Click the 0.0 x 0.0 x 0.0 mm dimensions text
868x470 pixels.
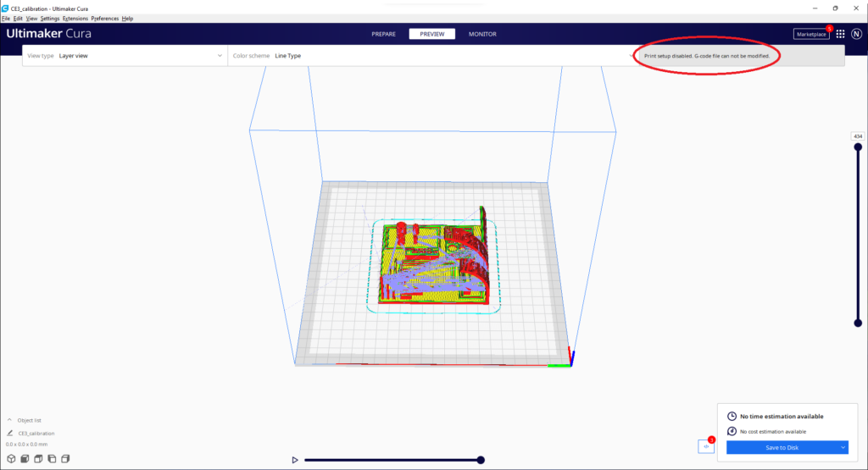click(26, 444)
